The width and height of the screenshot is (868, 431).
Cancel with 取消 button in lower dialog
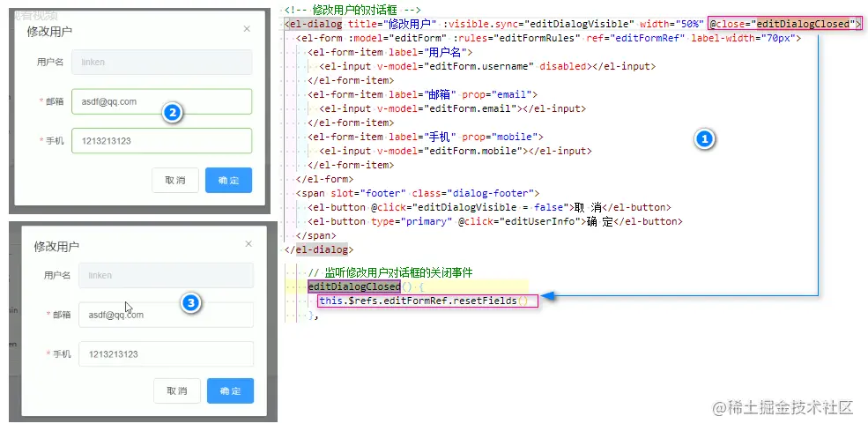click(176, 391)
